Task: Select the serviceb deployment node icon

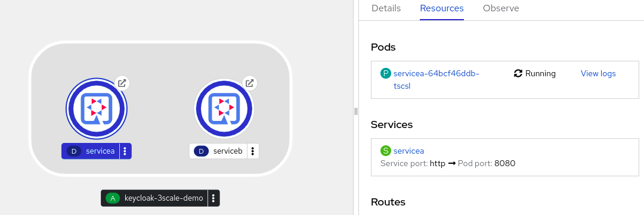Action: coord(224,109)
